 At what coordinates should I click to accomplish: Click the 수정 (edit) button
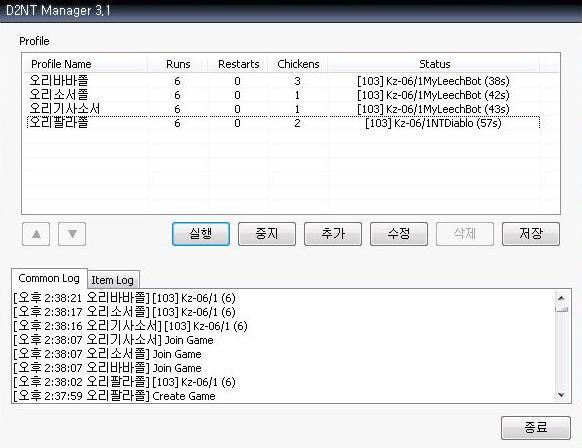pyautogui.click(x=399, y=234)
